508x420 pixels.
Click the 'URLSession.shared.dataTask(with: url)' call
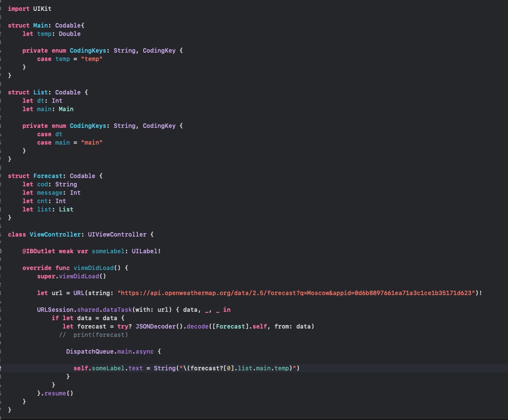104,310
